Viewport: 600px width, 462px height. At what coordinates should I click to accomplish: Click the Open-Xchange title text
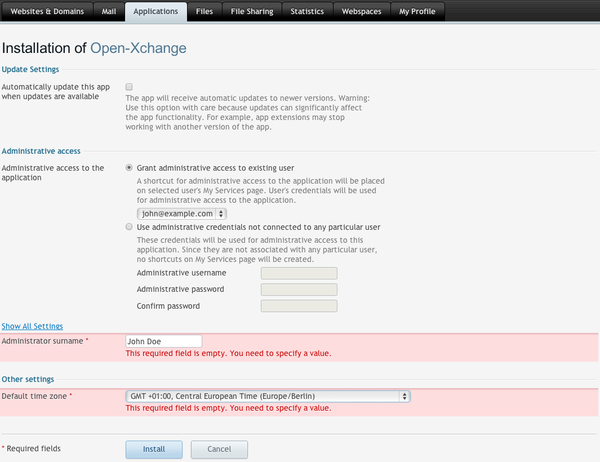pos(138,48)
